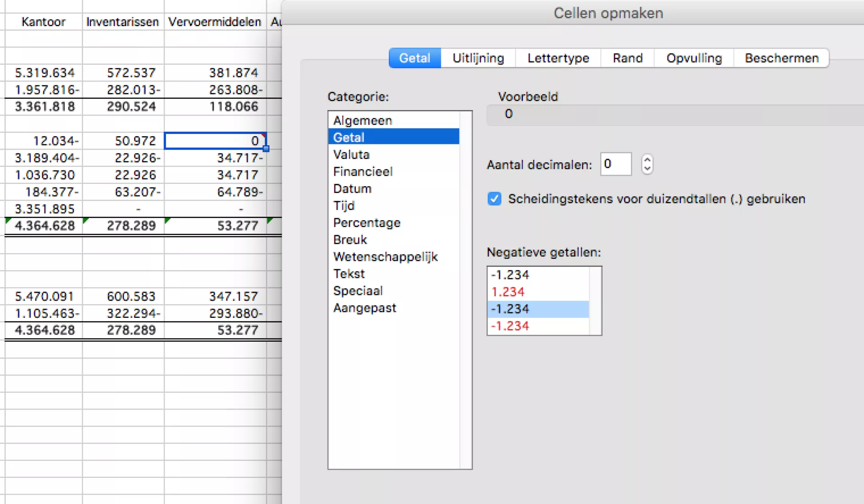Choose the Datum category
This screenshot has height=504, width=864.
pyautogui.click(x=352, y=189)
